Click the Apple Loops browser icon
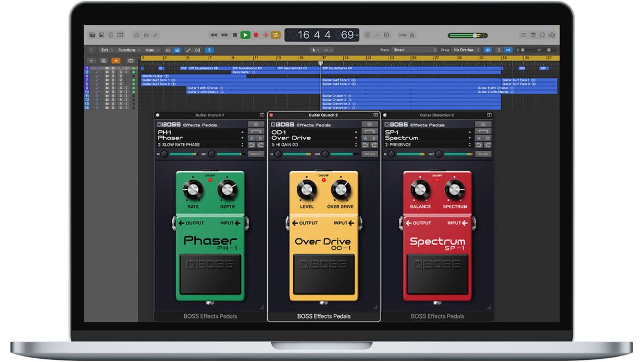Screen dimensions: 644x362 (542, 34)
